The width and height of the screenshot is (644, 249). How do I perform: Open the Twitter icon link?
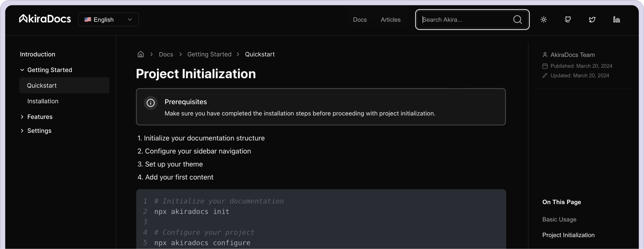(x=592, y=20)
